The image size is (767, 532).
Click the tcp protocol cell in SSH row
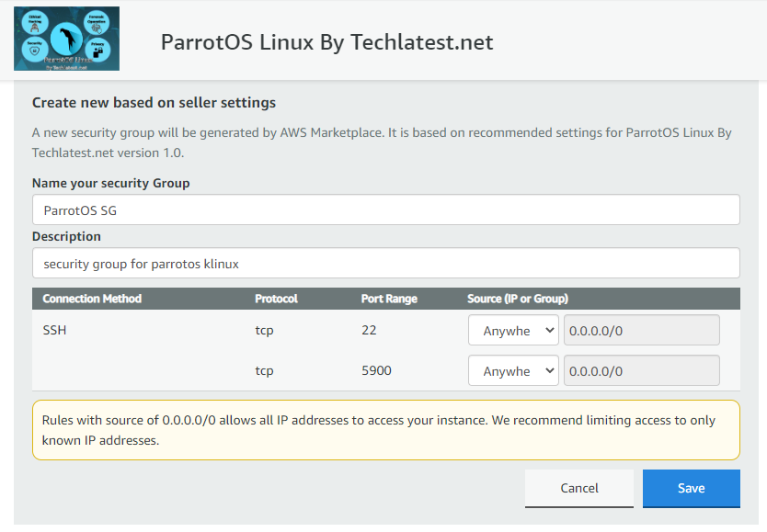264,331
